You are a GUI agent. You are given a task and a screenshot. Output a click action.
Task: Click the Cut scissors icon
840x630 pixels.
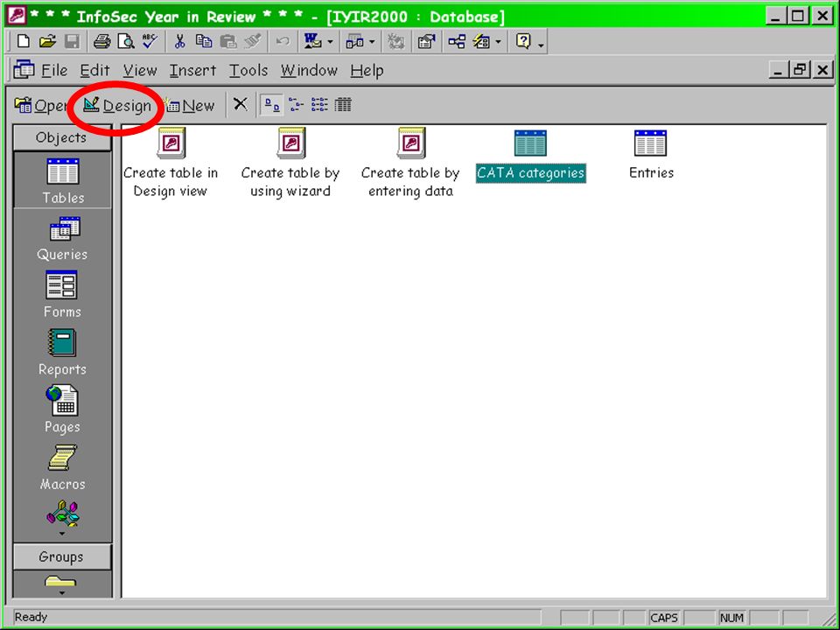[179, 41]
